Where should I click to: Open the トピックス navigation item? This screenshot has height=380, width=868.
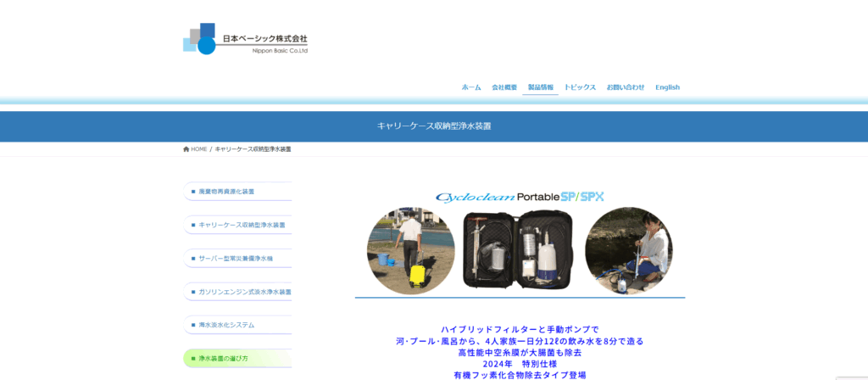pyautogui.click(x=580, y=87)
